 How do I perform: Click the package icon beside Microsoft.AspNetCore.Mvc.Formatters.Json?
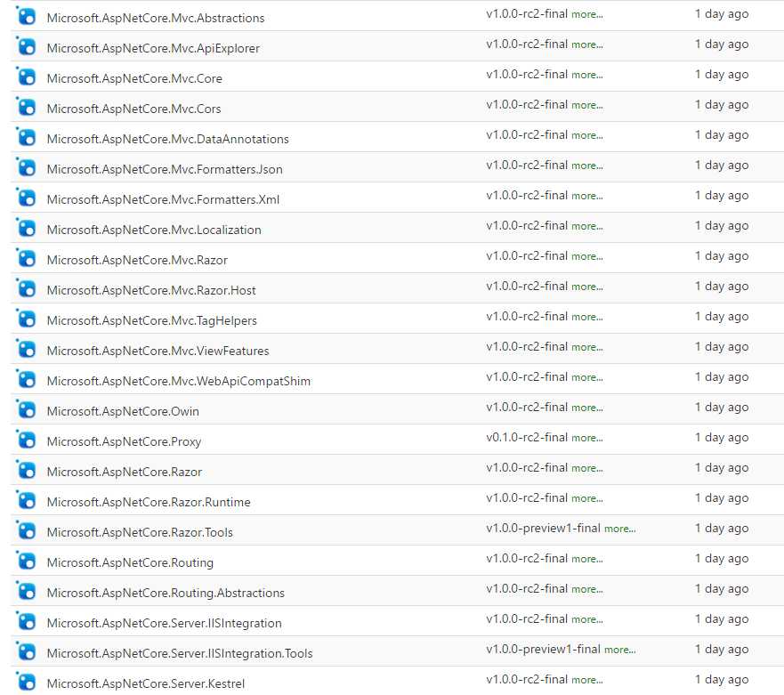tap(27, 168)
